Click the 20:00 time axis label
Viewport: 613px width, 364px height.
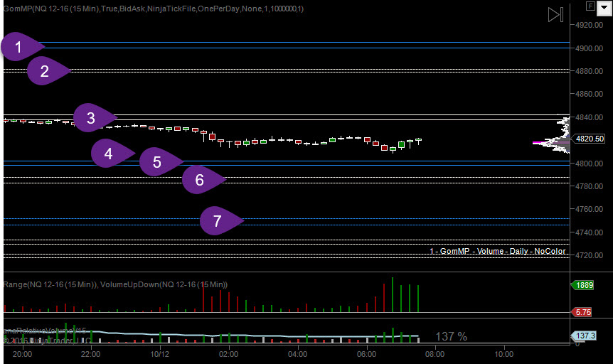(x=22, y=354)
